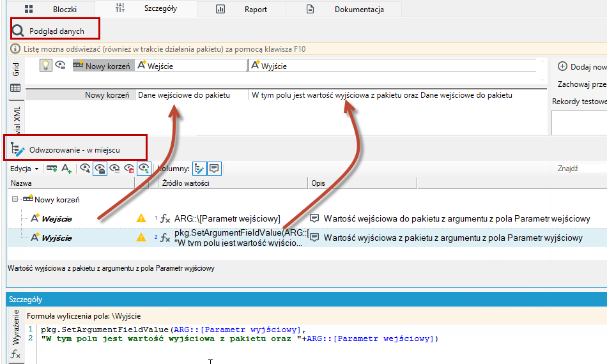607x364 pixels.
Task: Select the Wyrażenie vertical tab
Action: click(x=16, y=327)
